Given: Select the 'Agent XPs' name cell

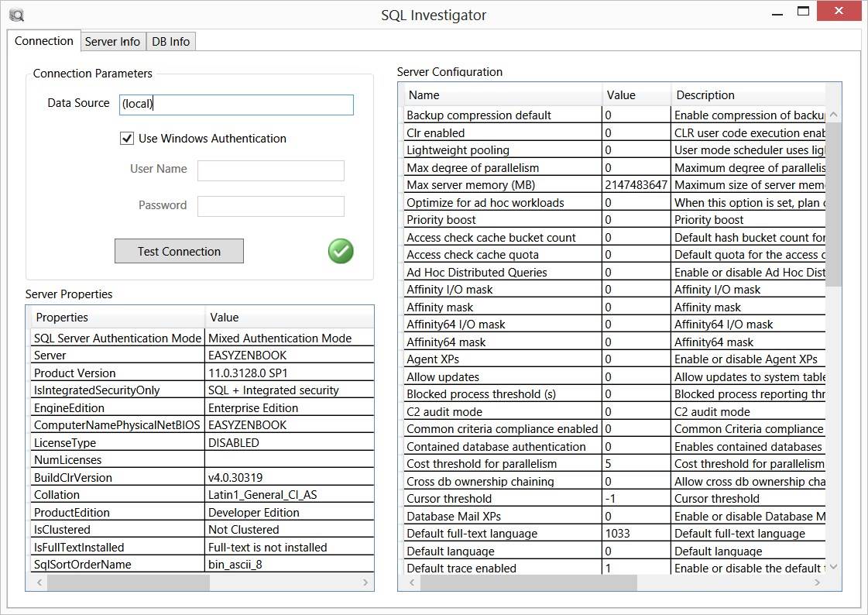Looking at the screenshot, I should 503,359.
